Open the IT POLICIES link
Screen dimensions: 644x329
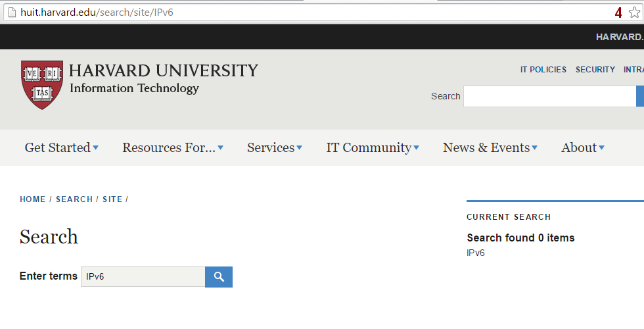[543, 70]
